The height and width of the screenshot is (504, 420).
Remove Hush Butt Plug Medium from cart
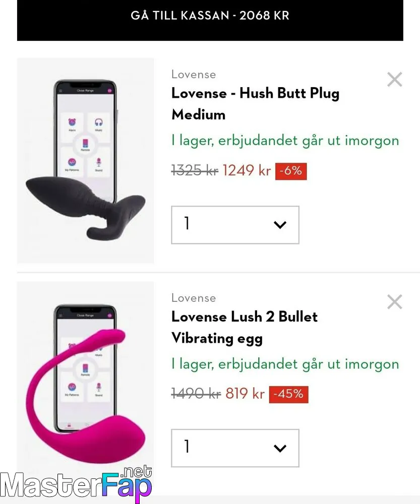pos(395,80)
